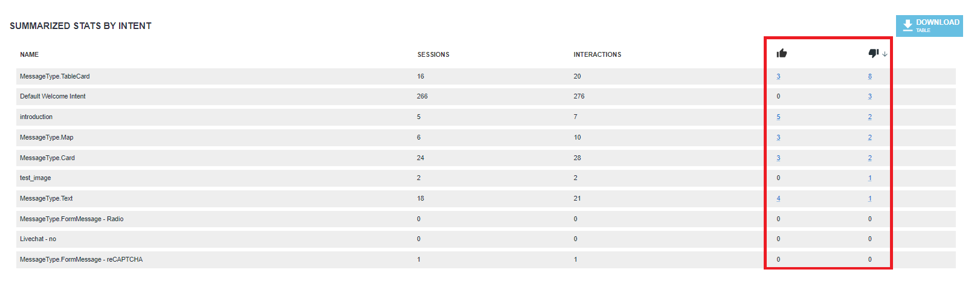
Task: Sort by the SESSIONS column header
Action: pyautogui.click(x=433, y=54)
